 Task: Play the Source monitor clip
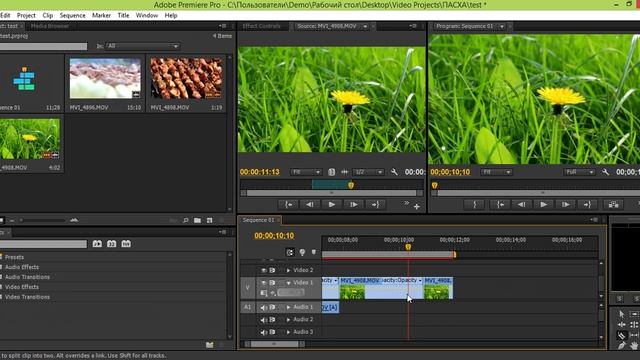click(332, 204)
